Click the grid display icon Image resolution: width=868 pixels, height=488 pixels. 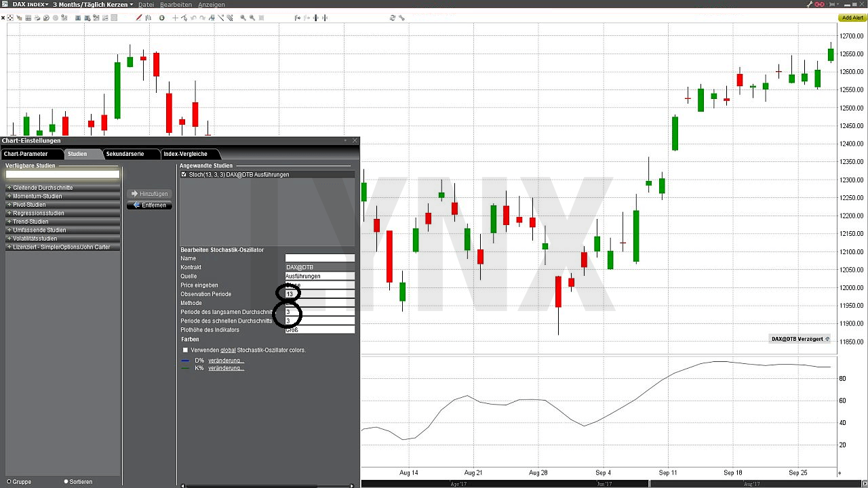(x=29, y=18)
